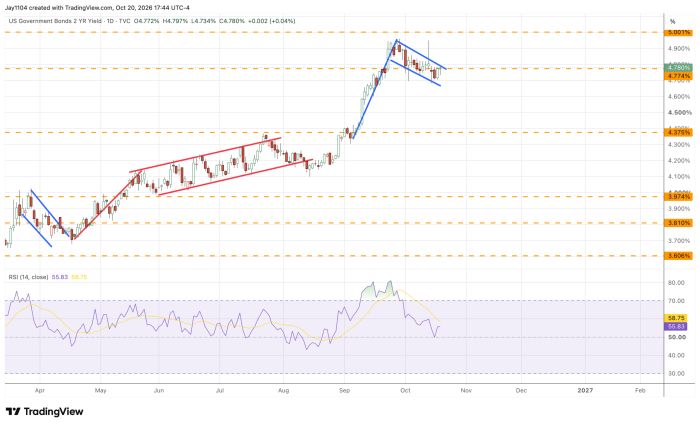Viewport: 700px width, 426px height.
Task: Click the Oct label on time axis
Action: click(405, 391)
